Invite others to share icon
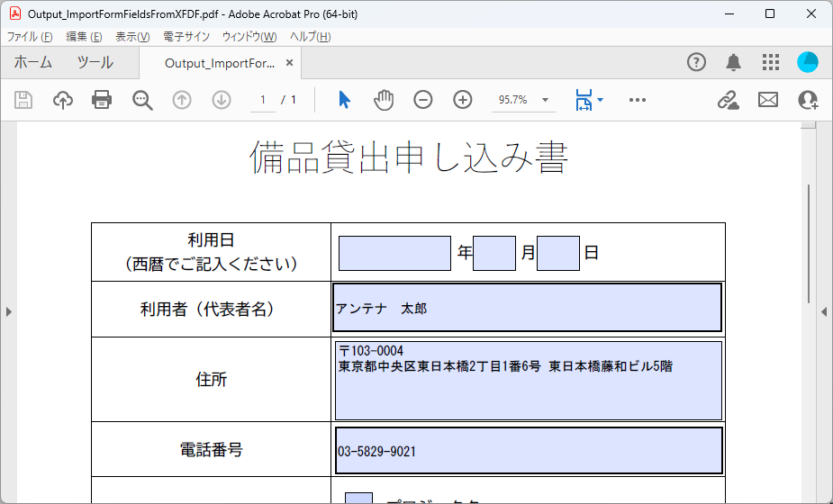 [808, 100]
